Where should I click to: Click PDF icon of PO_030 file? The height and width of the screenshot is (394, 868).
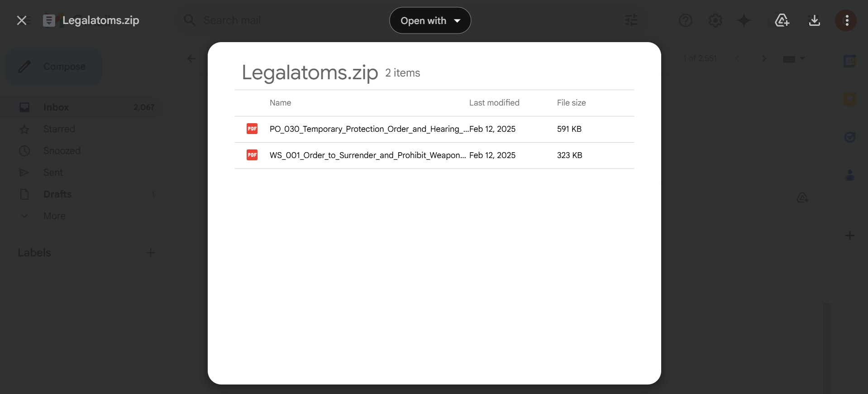click(x=252, y=129)
